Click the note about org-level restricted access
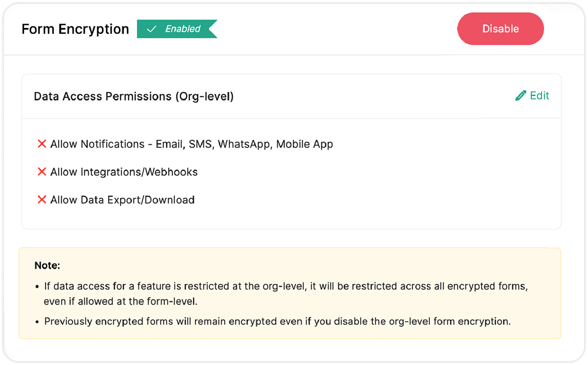The image size is (588, 365). tap(285, 294)
